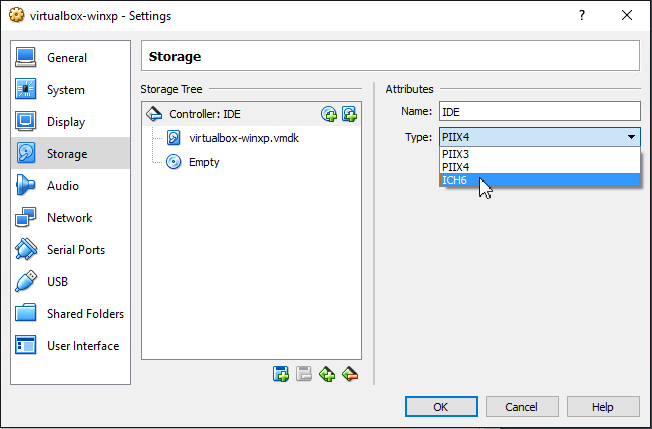Open the System settings category
652x429 pixels.
[70, 90]
